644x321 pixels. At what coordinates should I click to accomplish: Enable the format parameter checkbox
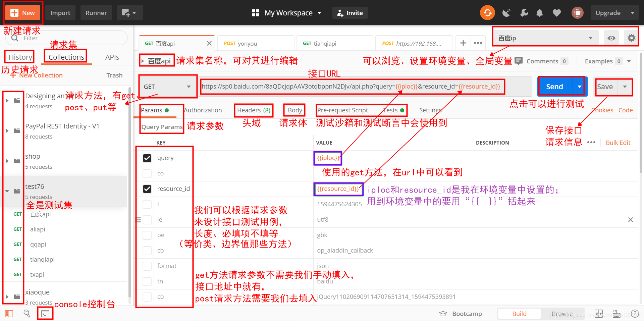pos(147,266)
